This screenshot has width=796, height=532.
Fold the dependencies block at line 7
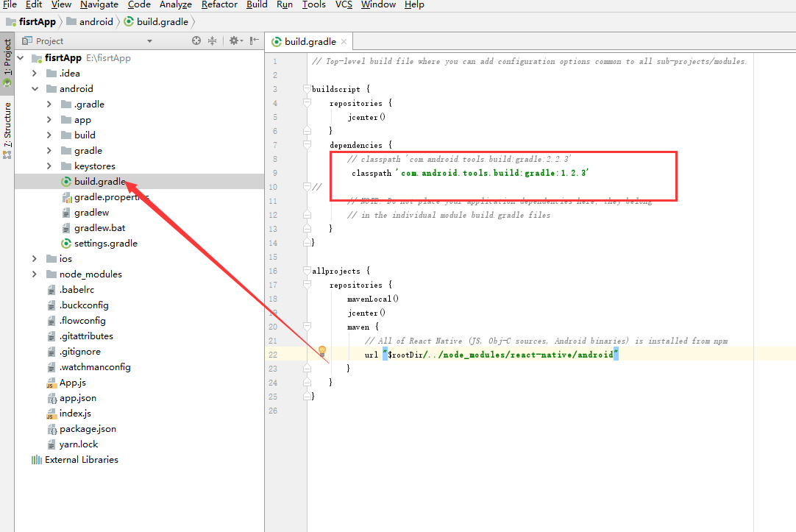click(x=308, y=145)
